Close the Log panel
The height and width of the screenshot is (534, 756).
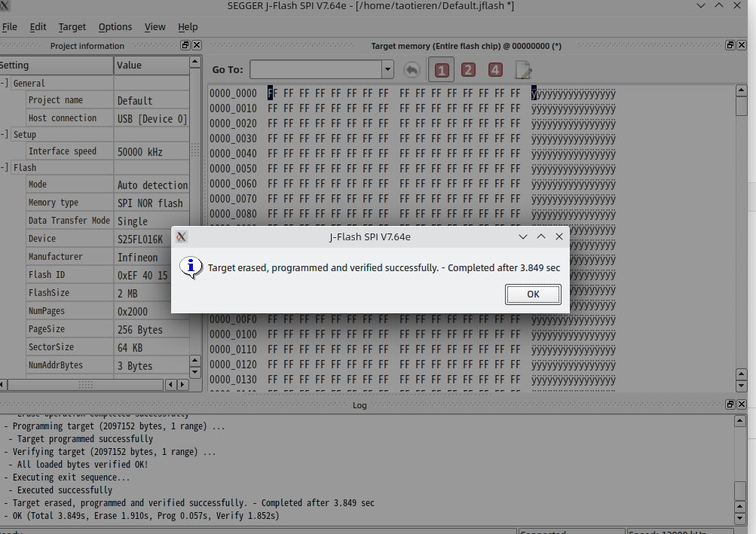click(x=742, y=404)
